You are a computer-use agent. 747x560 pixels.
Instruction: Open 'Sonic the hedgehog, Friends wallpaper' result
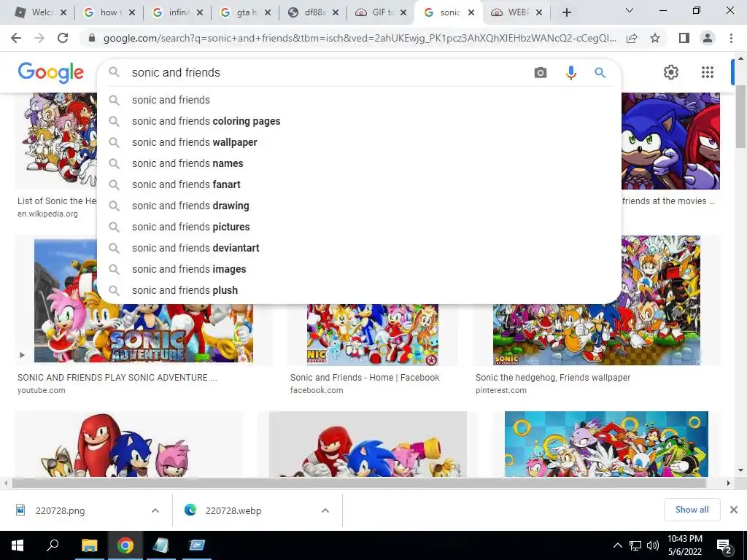[x=553, y=378]
